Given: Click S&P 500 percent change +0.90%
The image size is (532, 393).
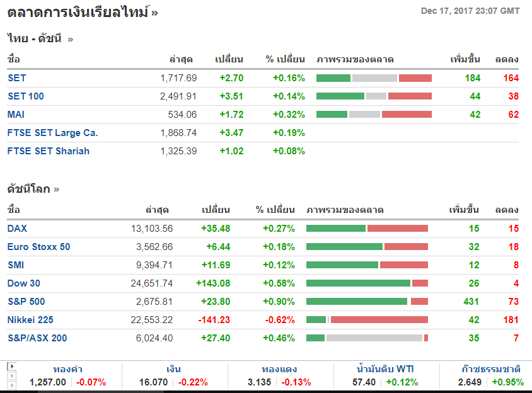Looking at the screenshot, I should tap(279, 302).
